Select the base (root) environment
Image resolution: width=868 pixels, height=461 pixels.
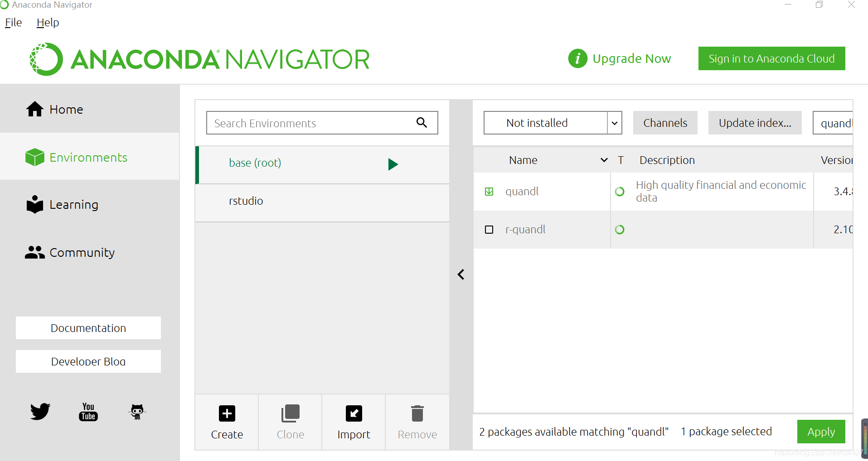tap(322, 164)
